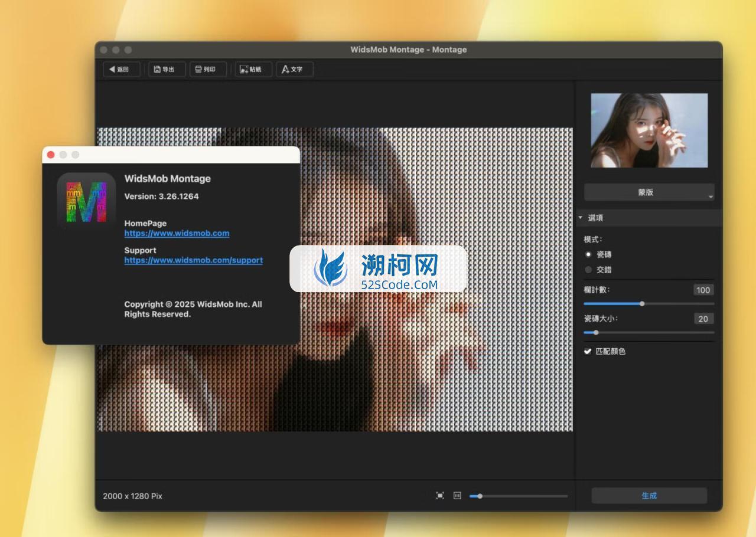Click the Support label in About window
Viewport: 756px width, 537px height.
(x=140, y=250)
